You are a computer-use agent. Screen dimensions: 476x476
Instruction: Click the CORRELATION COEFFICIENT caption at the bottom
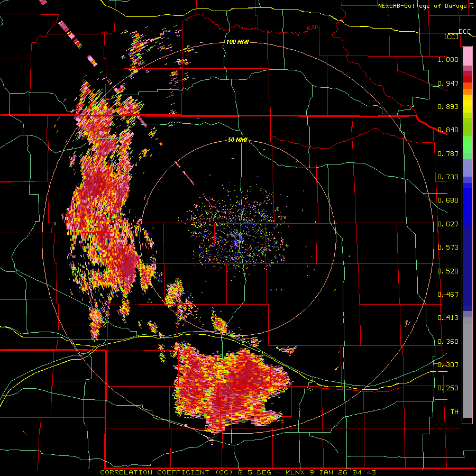click(239, 472)
